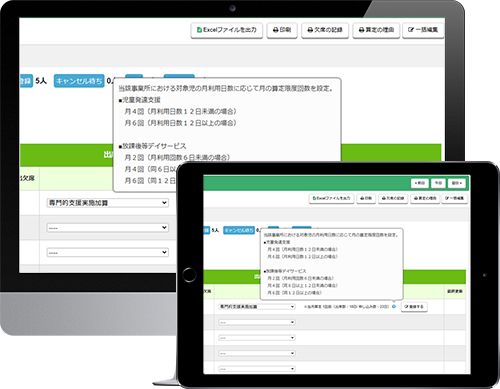Open the first empty dropdown below 専門的支援実施加算 on monitor
This screenshot has height=389, width=500.
(x=107, y=228)
